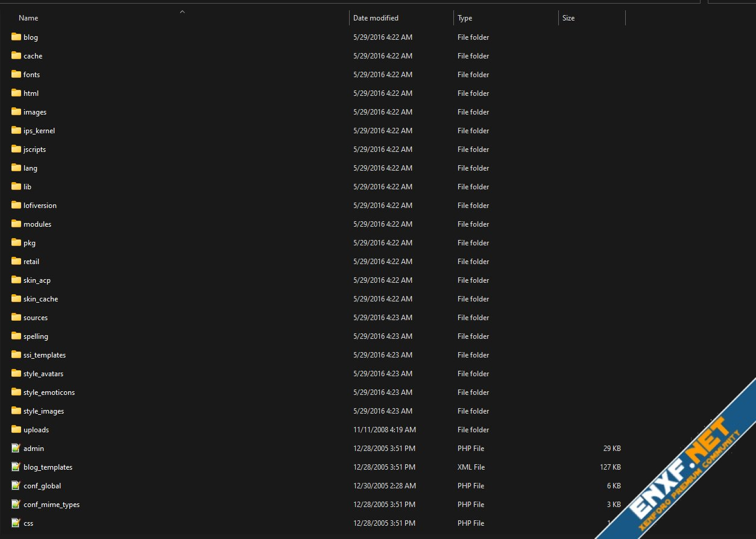Select the jscripts folder name
The height and width of the screenshot is (539, 756).
click(34, 150)
